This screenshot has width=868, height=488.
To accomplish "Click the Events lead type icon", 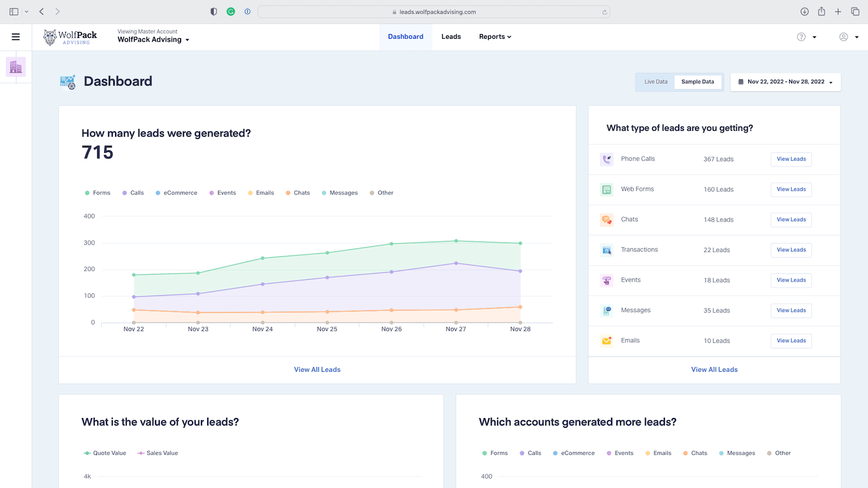I will point(606,280).
